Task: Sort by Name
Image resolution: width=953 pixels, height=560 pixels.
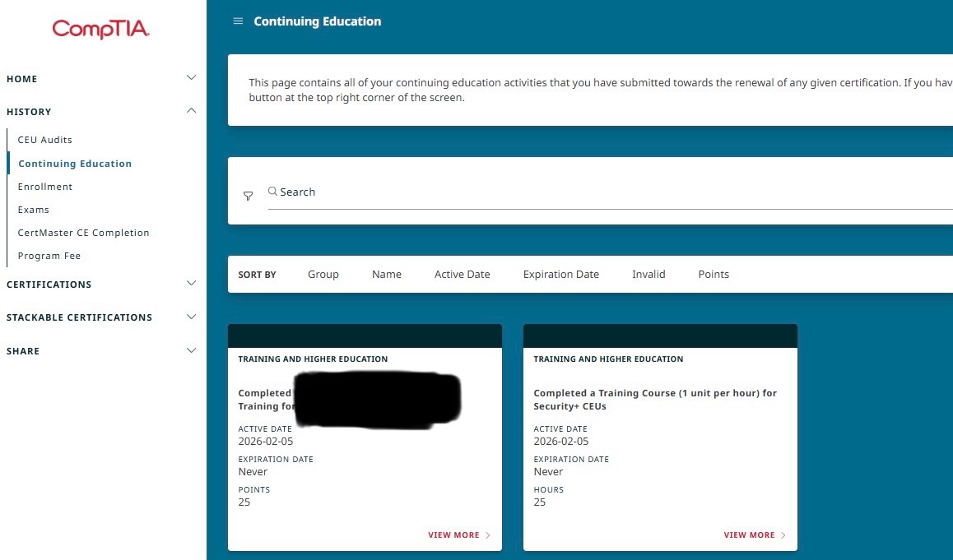Action: point(387,275)
